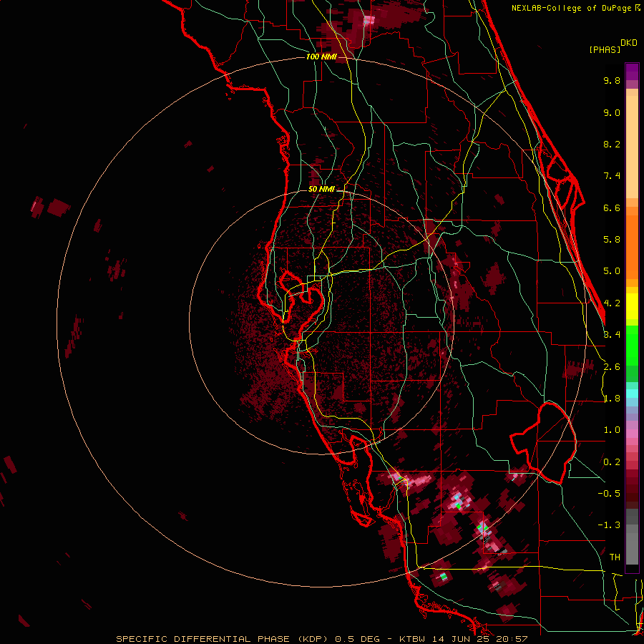Select the 1.0 scale label
Viewport: 644px width, 644px height.
click(x=612, y=430)
